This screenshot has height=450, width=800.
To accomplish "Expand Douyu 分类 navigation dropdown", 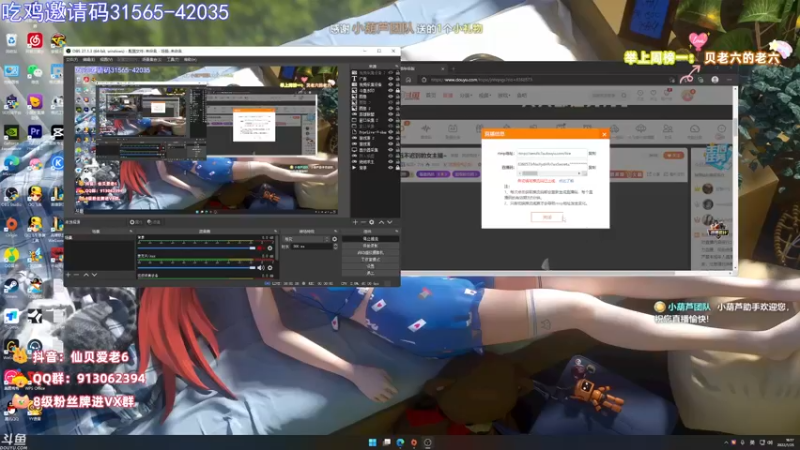I will (465, 95).
